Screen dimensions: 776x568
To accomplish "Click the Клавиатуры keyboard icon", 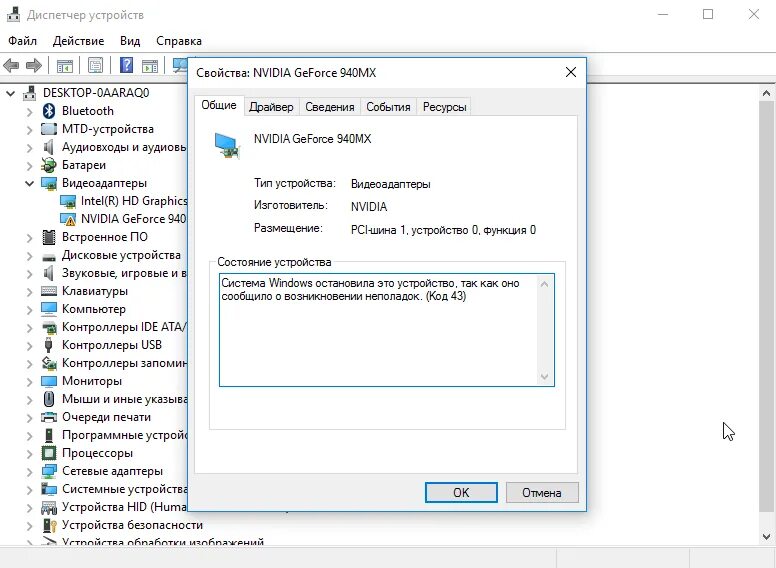I will tap(48, 291).
